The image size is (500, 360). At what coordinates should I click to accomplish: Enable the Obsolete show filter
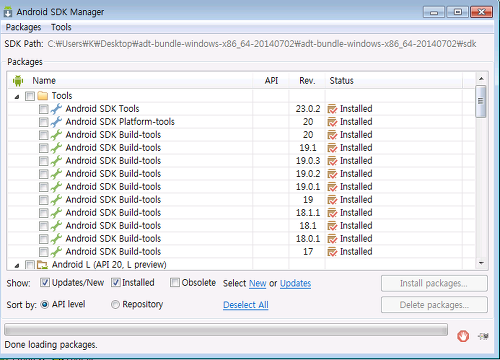[x=175, y=283]
